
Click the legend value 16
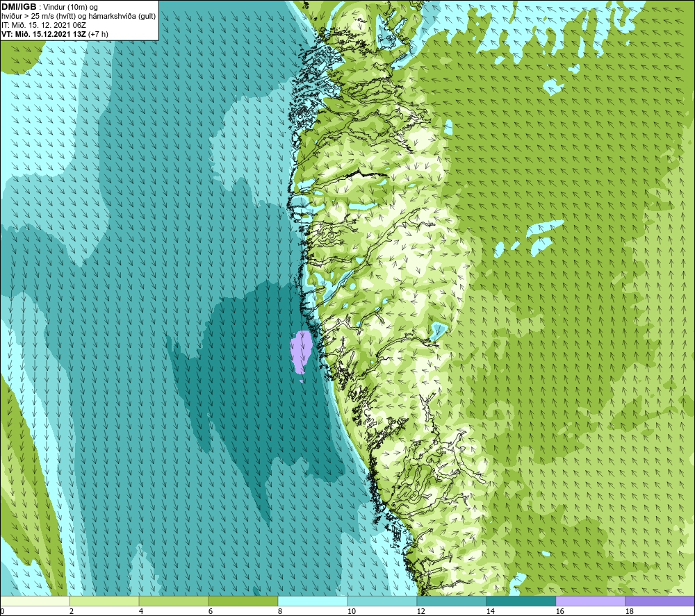(x=559, y=611)
